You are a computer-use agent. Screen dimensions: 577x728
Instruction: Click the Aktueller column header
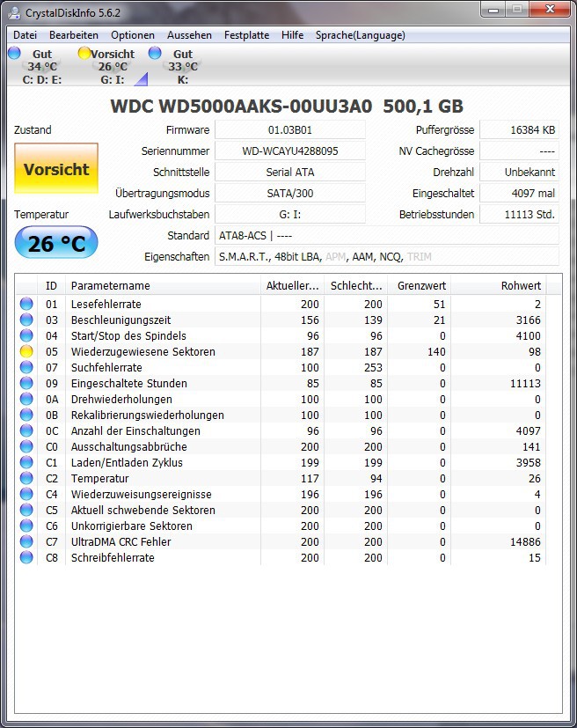pos(292,285)
